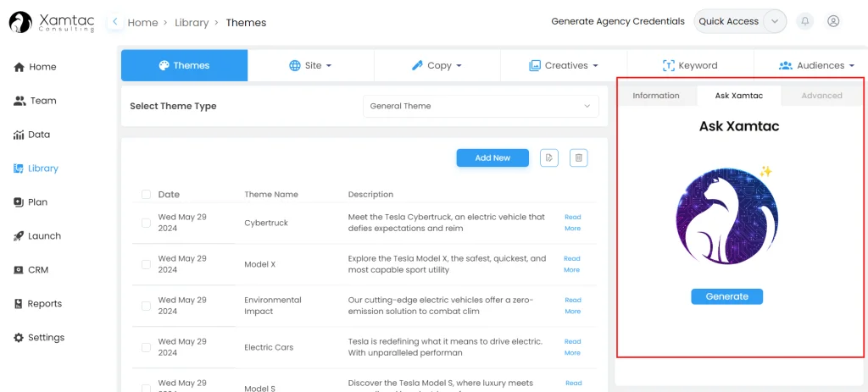Toggle the select-all checkbox beside Date
Image resolution: width=868 pixels, height=392 pixels.
click(x=147, y=195)
